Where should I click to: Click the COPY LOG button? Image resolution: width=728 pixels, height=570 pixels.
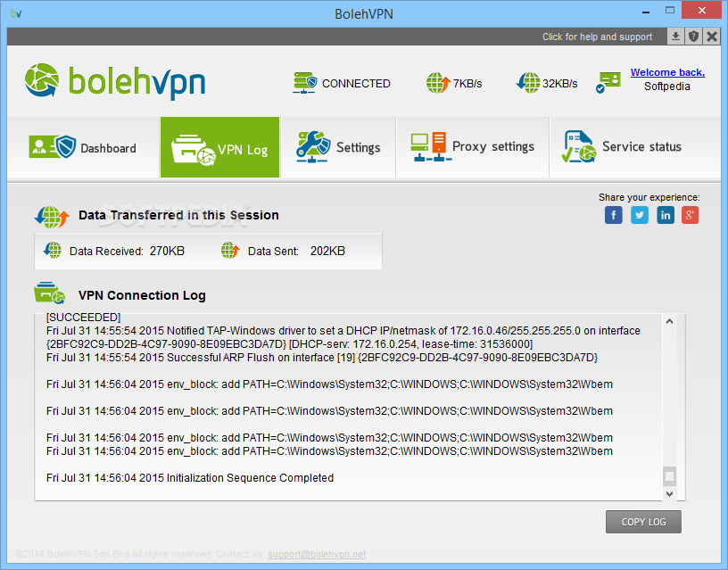point(643,522)
